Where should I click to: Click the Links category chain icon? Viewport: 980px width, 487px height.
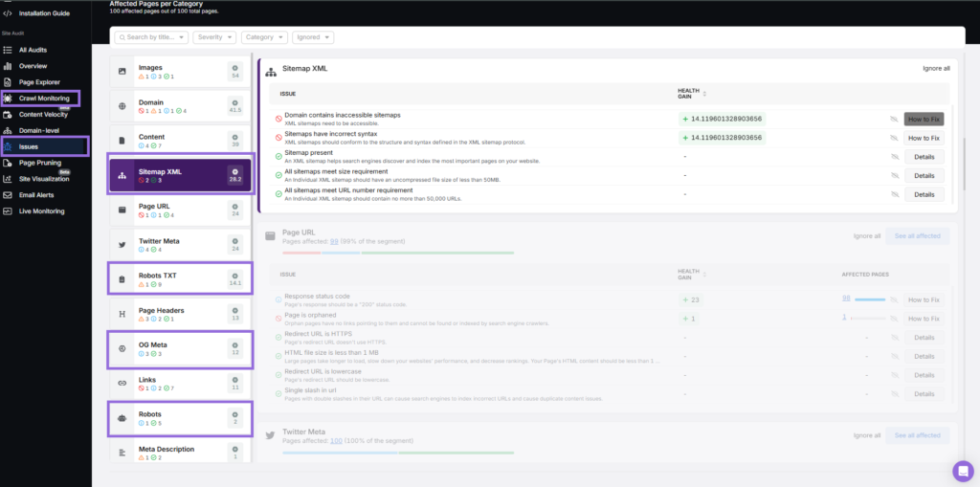[x=122, y=384]
